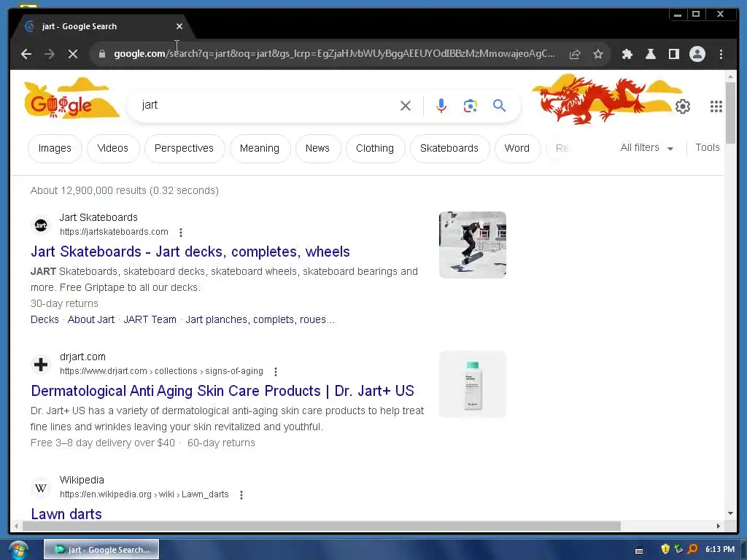This screenshot has width=747, height=560.
Task: Start voice search with the microphone icon
Action: tap(441, 106)
